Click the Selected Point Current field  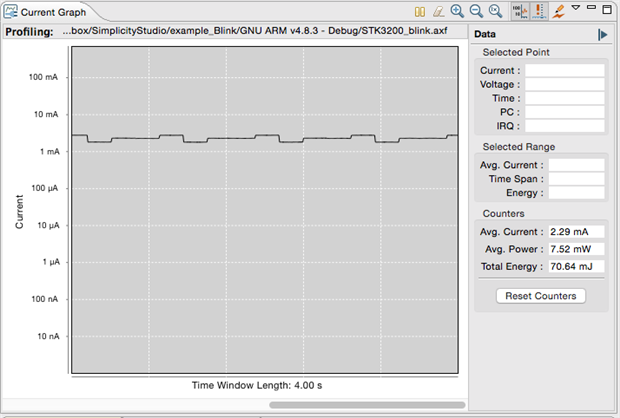565,71
